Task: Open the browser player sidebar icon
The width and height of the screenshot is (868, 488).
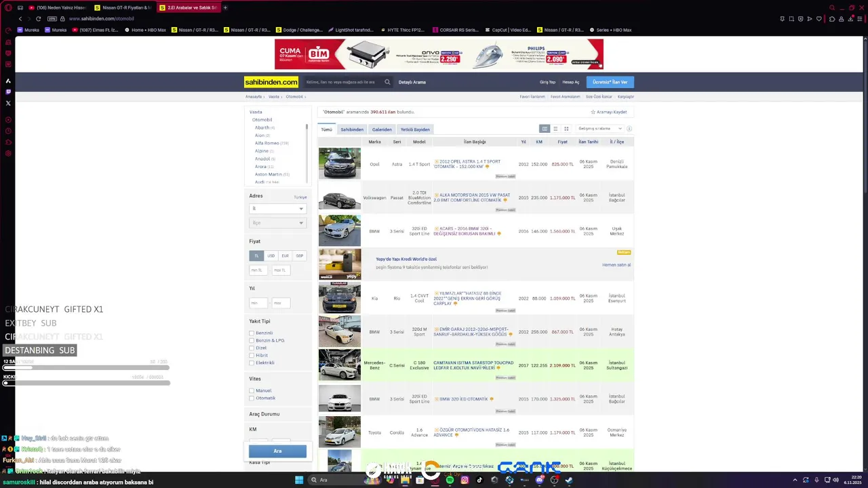Action: (x=8, y=120)
